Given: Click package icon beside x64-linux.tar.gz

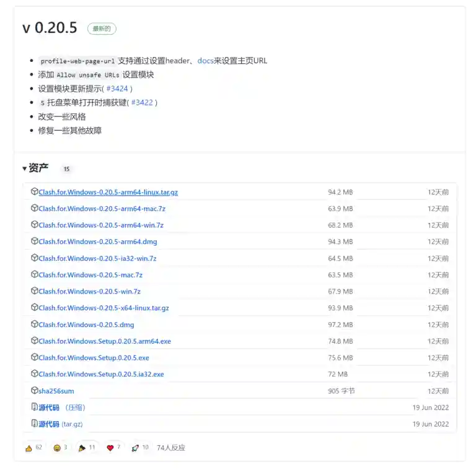Looking at the screenshot, I should tap(34, 307).
